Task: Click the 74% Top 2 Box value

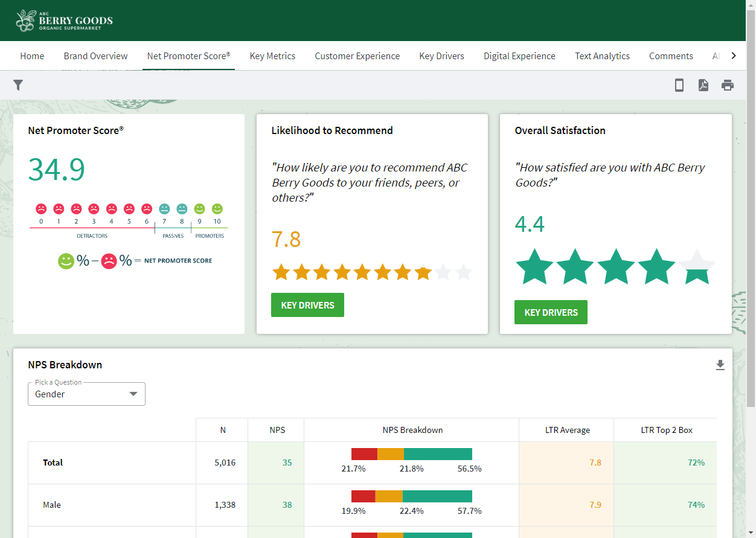Action: 696,505
